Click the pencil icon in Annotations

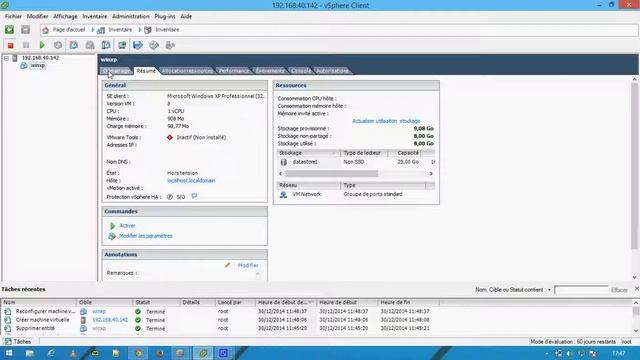point(228,265)
